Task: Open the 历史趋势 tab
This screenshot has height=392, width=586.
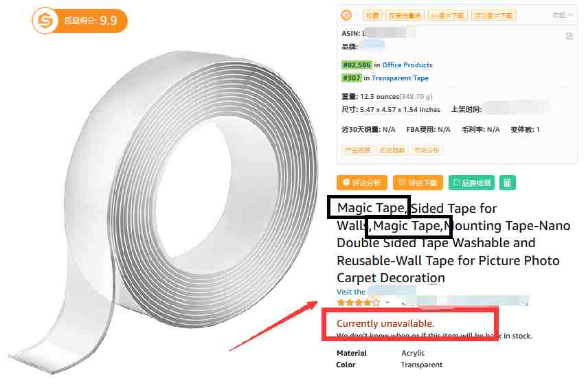Action: pos(392,150)
